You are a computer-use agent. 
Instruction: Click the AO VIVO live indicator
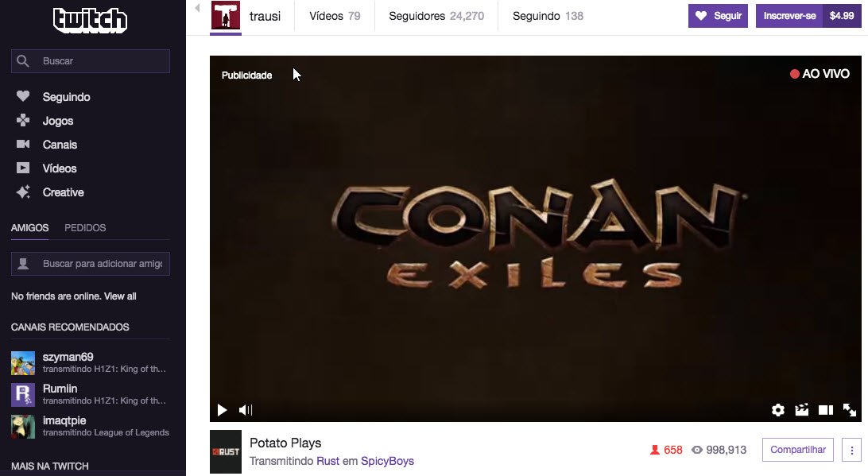point(820,74)
